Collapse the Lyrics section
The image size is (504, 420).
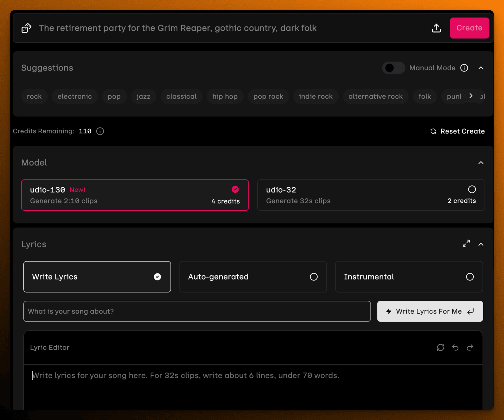pos(481,244)
